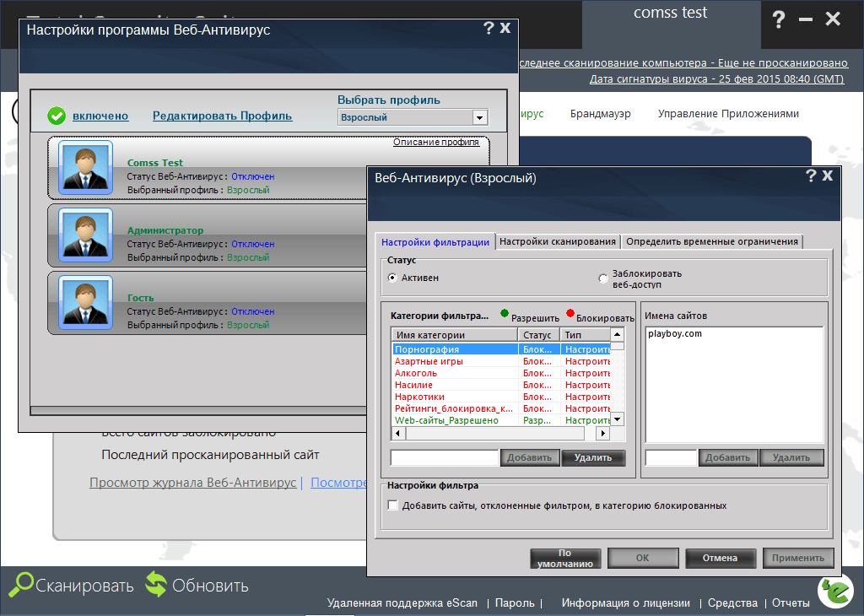Screen dimensions: 864x616
Task: Open help in main eScan window
Action: click(x=779, y=20)
